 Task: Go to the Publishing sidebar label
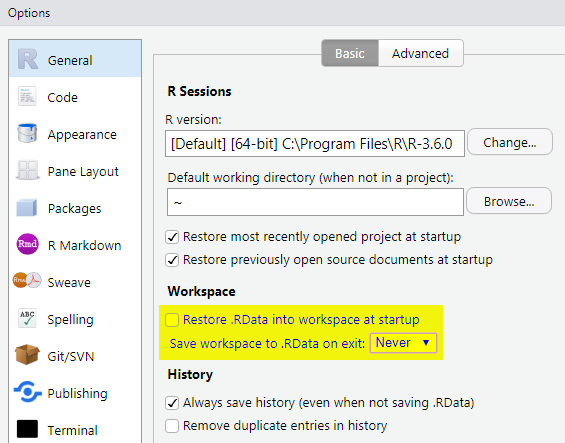[77, 394]
